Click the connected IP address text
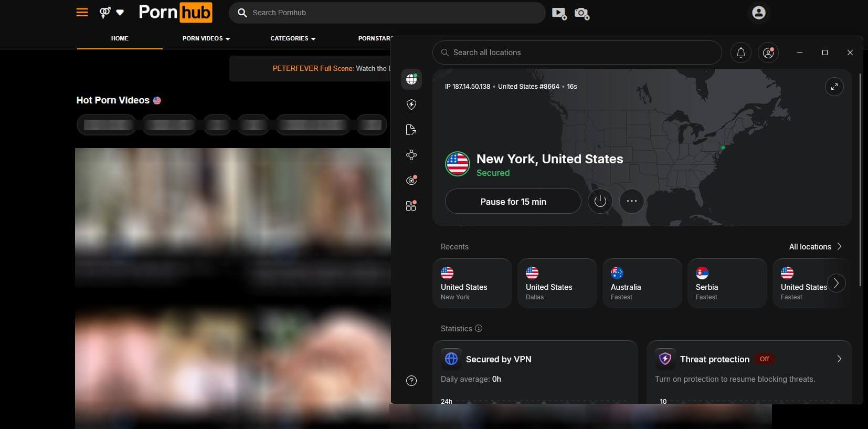This screenshot has height=429, width=868. pyautogui.click(x=468, y=87)
